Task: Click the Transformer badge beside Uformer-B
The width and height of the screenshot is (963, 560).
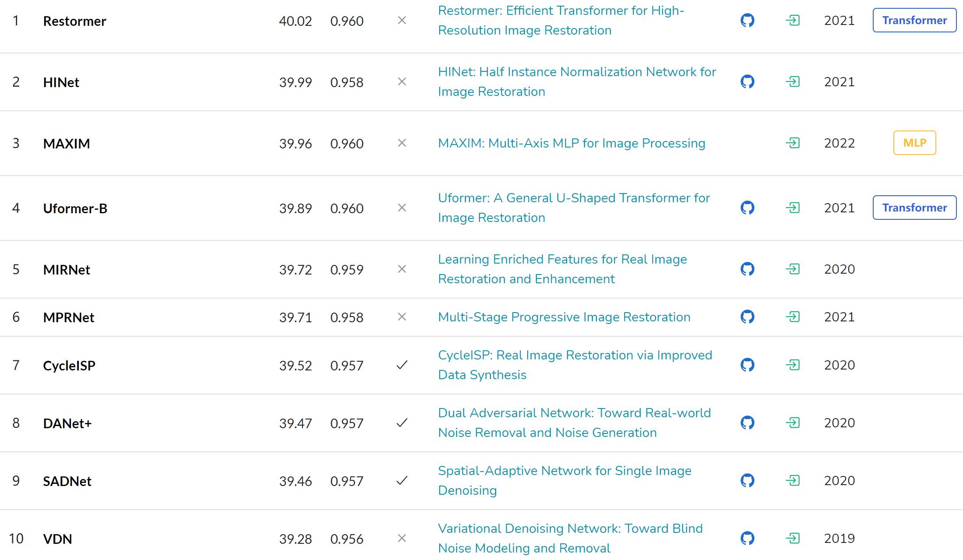Action: pyautogui.click(x=914, y=208)
